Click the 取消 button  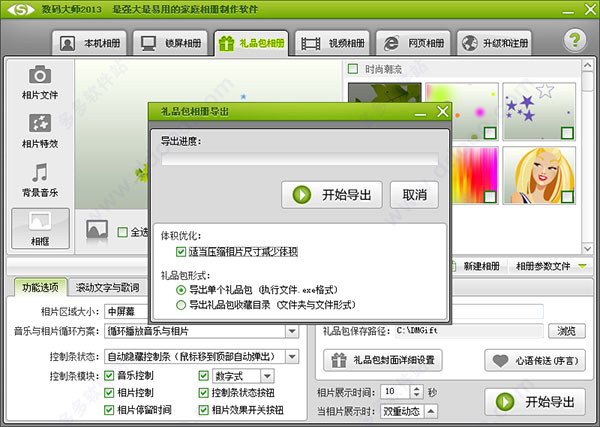coord(414,195)
